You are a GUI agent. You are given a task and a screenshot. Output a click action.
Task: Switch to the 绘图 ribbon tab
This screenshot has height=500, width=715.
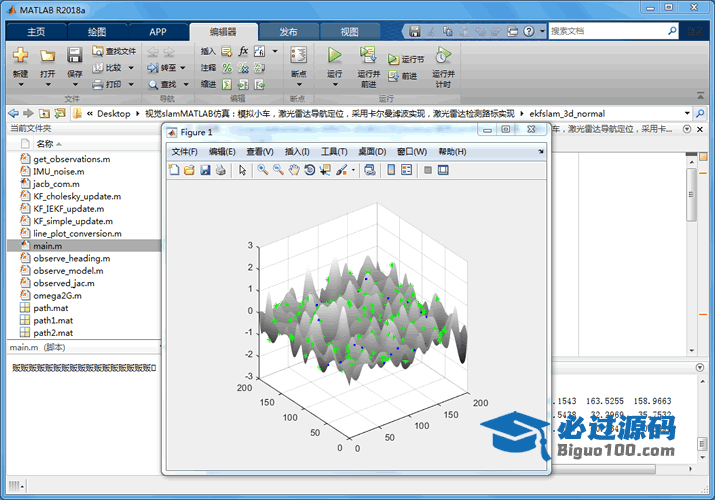click(x=97, y=31)
